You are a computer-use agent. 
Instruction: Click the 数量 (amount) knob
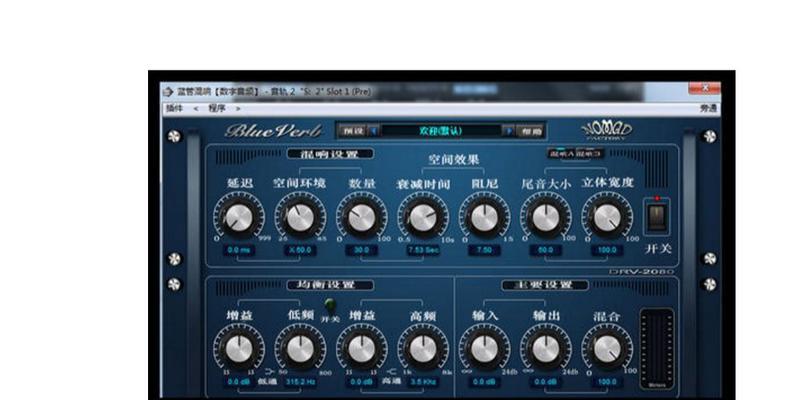(361, 218)
